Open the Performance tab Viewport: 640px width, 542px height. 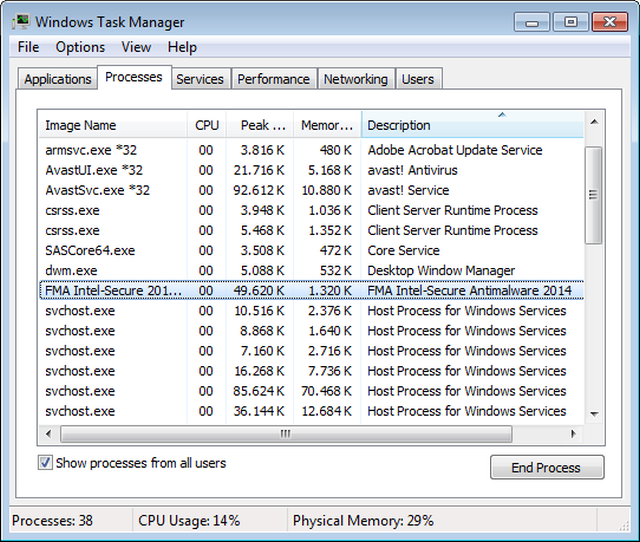click(273, 79)
